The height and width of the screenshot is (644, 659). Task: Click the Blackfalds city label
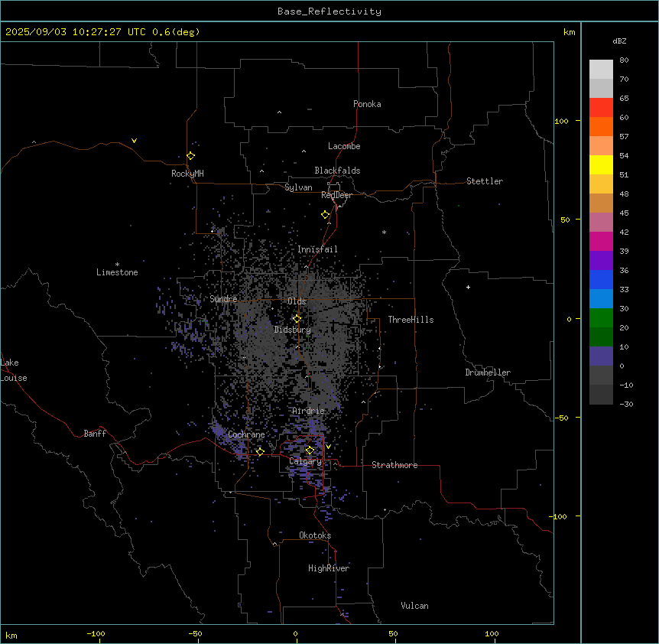[x=337, y=171]
